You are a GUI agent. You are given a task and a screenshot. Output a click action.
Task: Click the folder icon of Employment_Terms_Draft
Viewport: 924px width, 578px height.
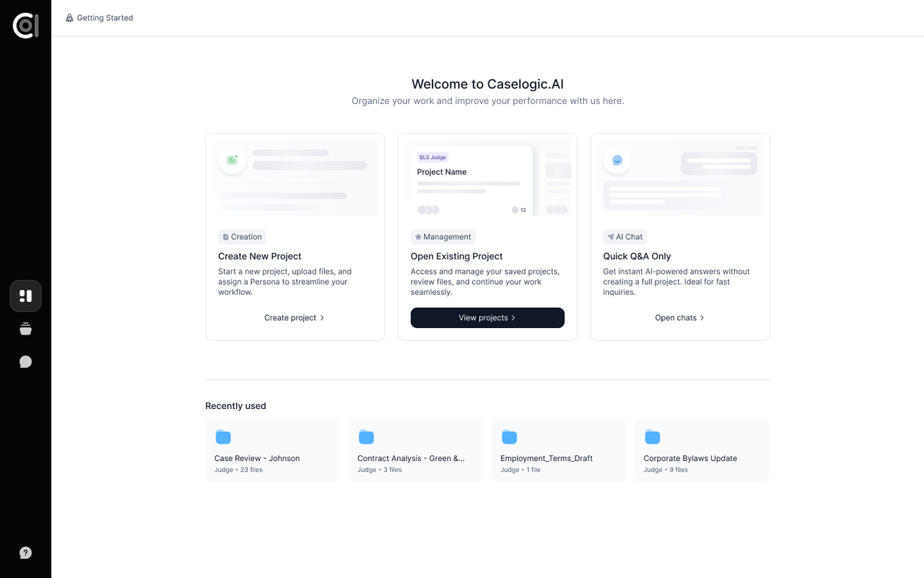coord(510,436)
